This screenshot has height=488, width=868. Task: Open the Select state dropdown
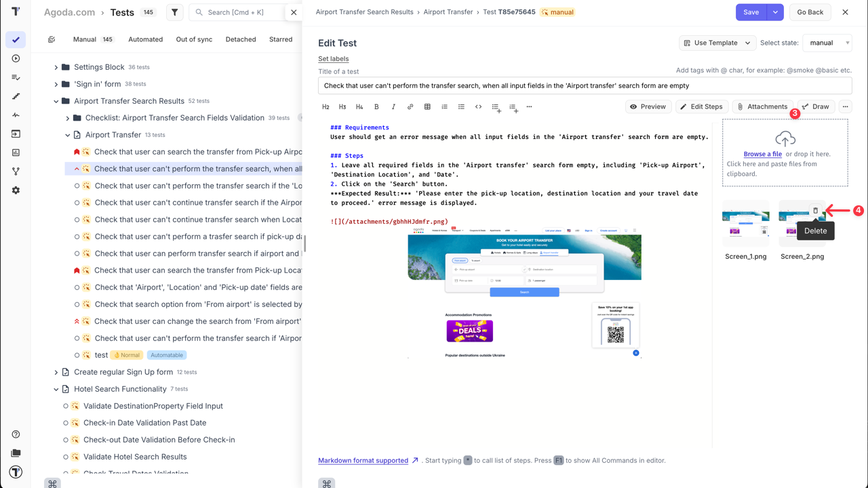pyautogui.click(x=827, y=43)
